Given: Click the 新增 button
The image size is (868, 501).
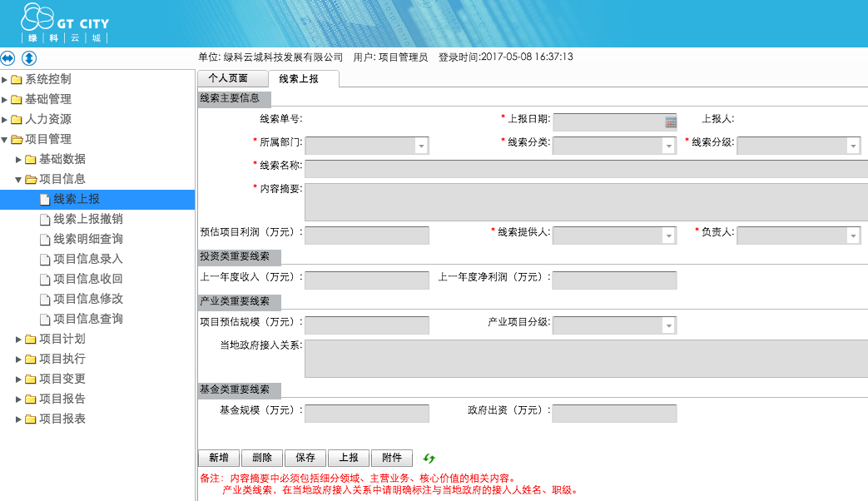Looking at the screenshot, I should [219, 458].
